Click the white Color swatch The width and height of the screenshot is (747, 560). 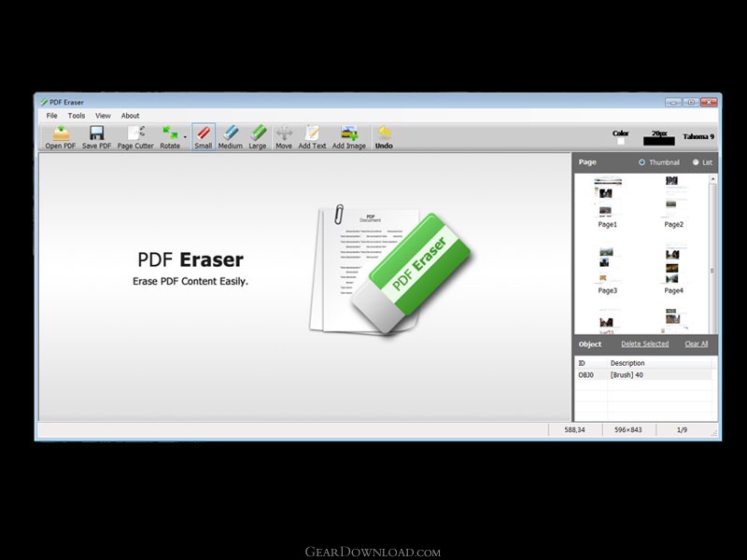coord(621,142)
